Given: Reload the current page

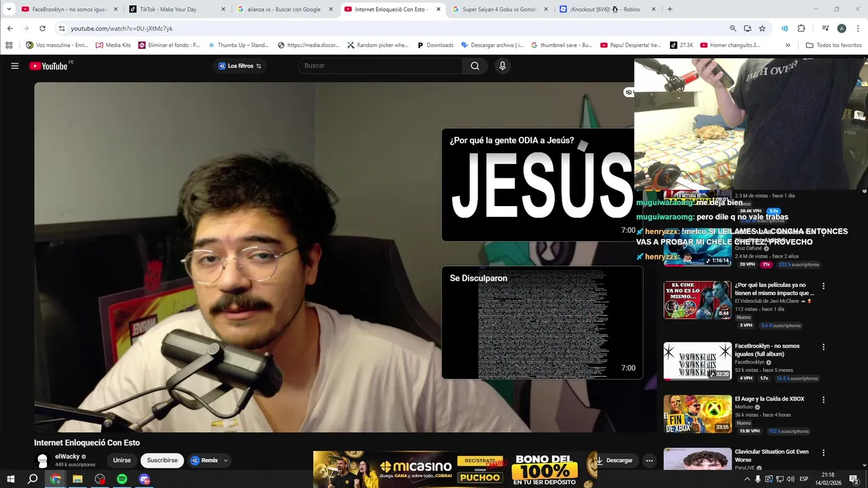Looking at the screenshot, I should coord(42,28).
